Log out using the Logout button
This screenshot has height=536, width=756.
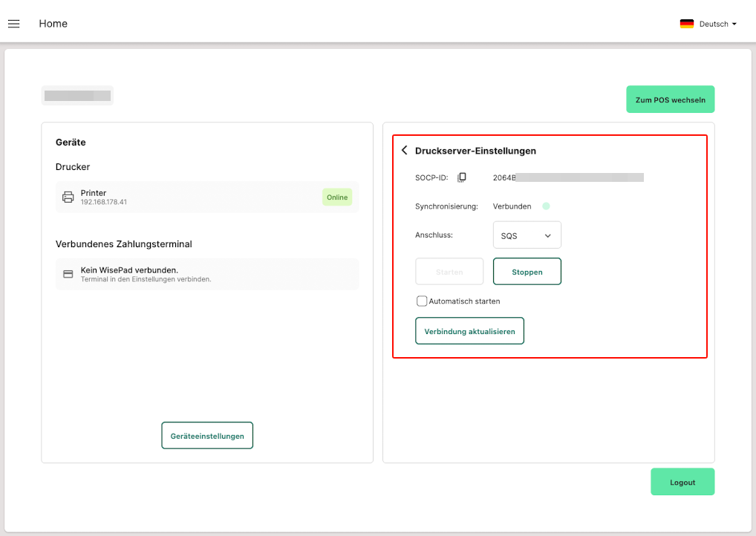(682, 482)
